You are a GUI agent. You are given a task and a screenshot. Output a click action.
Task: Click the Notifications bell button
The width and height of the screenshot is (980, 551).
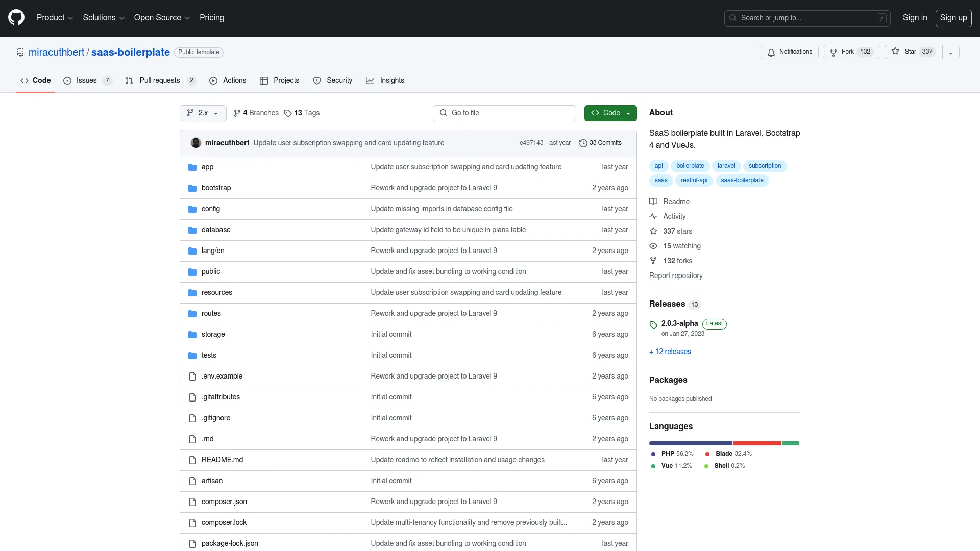click(789, 52)
